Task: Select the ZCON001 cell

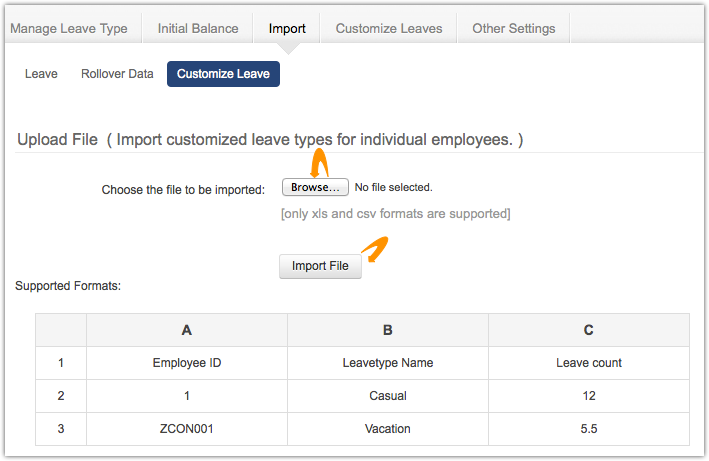Action: point(187,429)
